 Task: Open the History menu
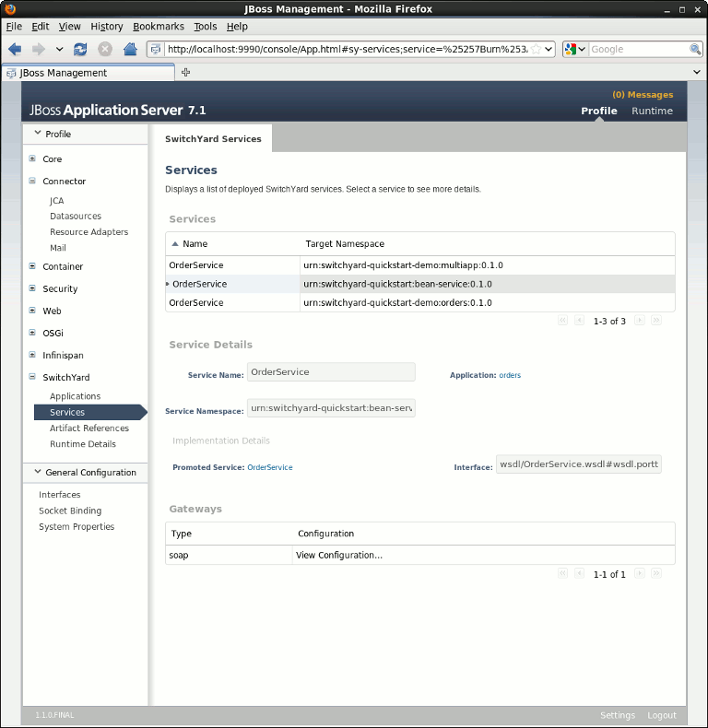(x=107, y=27)
